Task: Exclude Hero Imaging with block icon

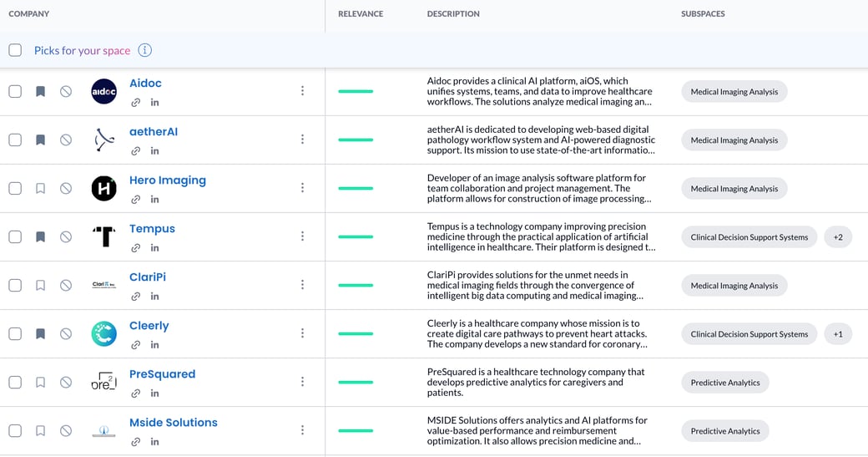Action: click(x=66, y=188)
